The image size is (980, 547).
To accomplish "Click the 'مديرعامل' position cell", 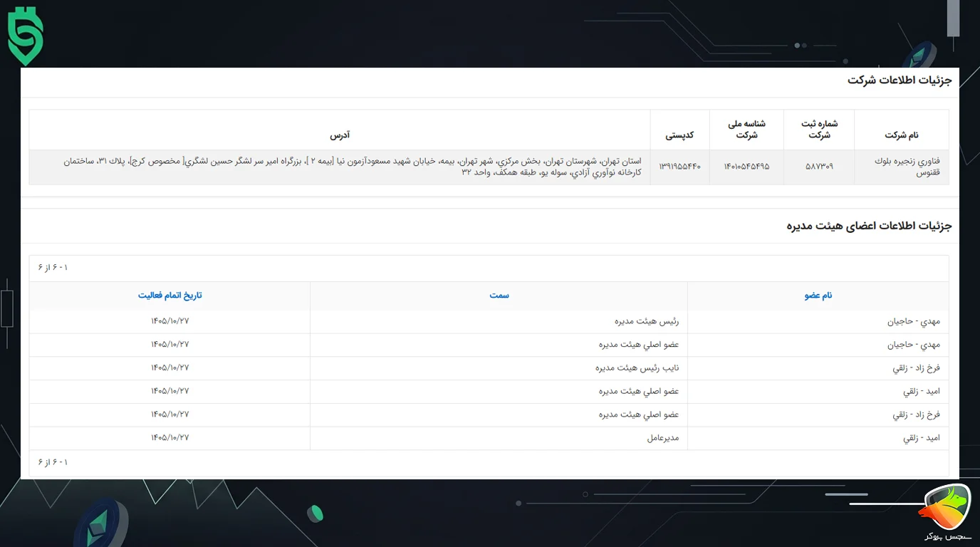I will pyautogui.click(x=499, y=438).
